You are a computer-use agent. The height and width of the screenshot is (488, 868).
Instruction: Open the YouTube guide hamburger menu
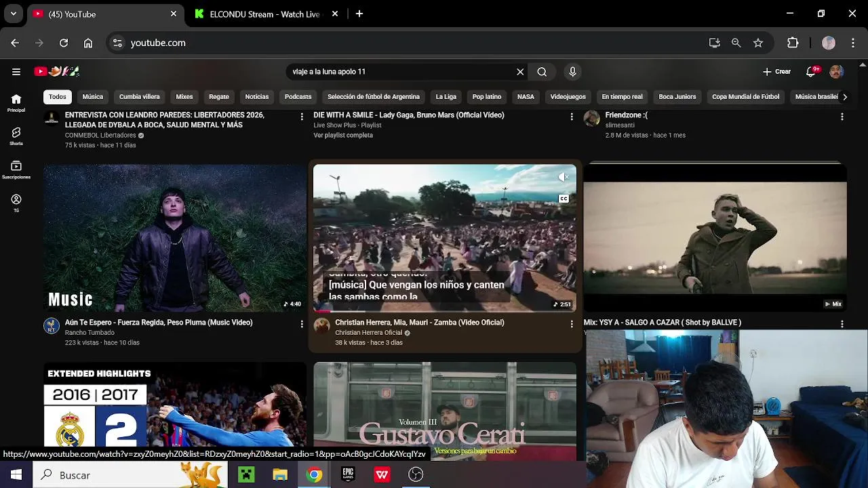coord(16,71)
